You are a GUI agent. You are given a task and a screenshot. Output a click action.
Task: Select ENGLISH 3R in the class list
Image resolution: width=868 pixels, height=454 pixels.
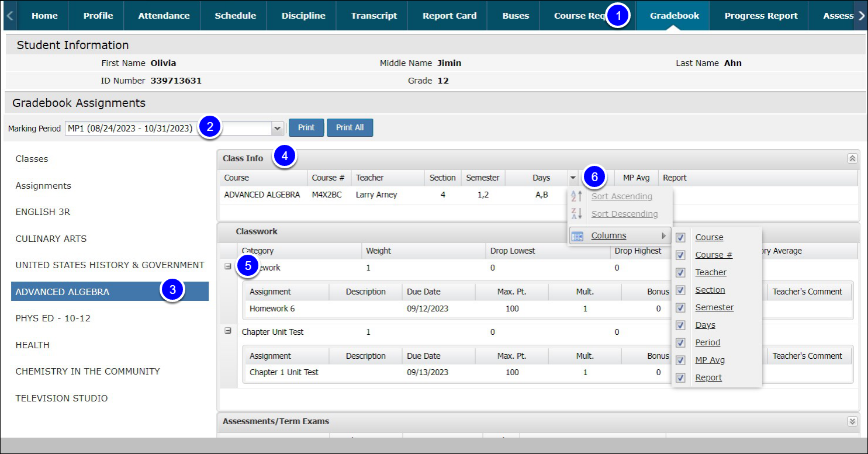click(43, 212)
